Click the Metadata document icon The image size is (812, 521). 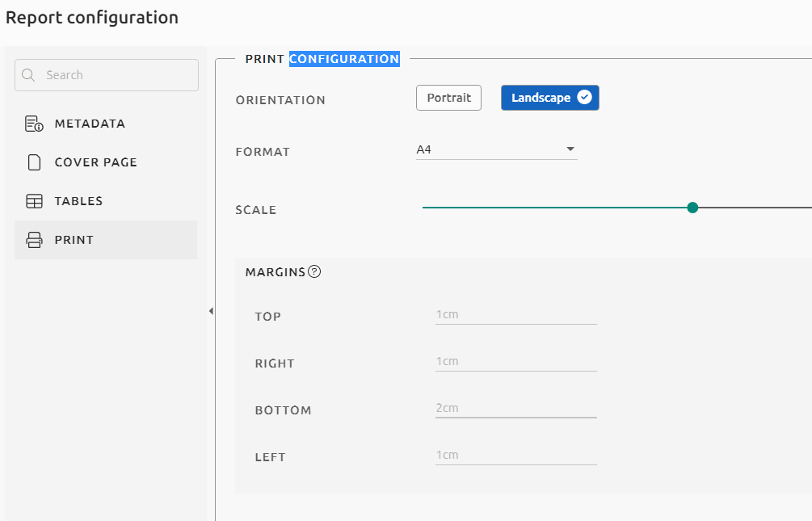click(x=34, y=124)
